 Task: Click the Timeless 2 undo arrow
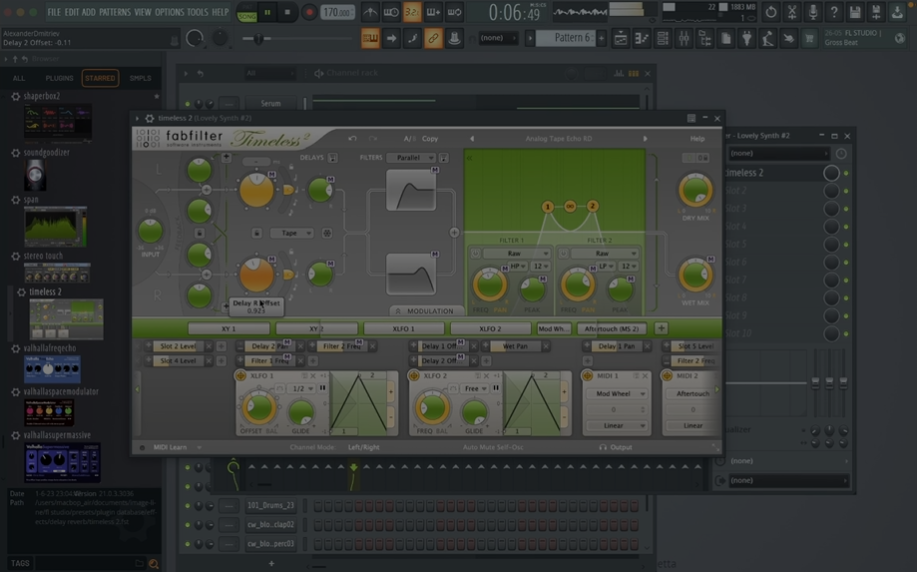coord(352,139)
